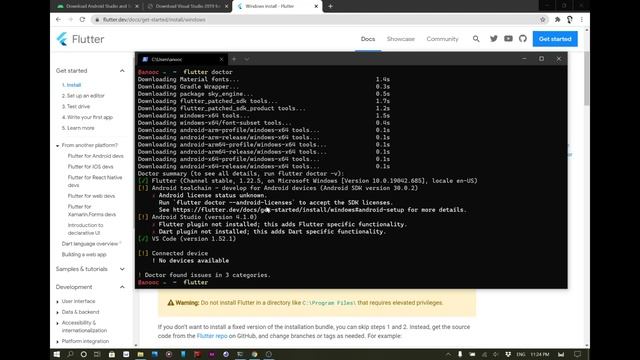The width and height of the screenshot is (640, 360).
Task: Open Flutter for iOS devs link
Action: coord(91,167)
